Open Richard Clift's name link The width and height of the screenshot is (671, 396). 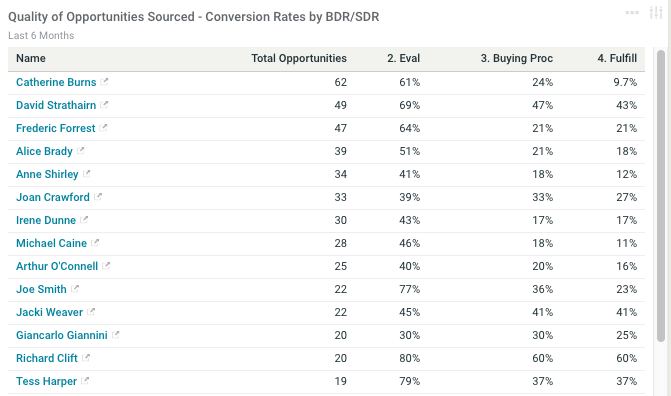(47, 358)
